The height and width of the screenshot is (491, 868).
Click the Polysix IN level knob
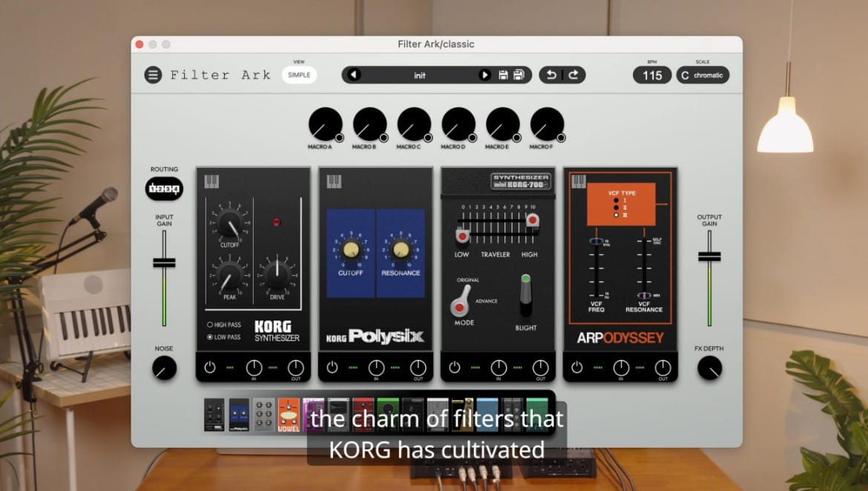click(376, 368)
